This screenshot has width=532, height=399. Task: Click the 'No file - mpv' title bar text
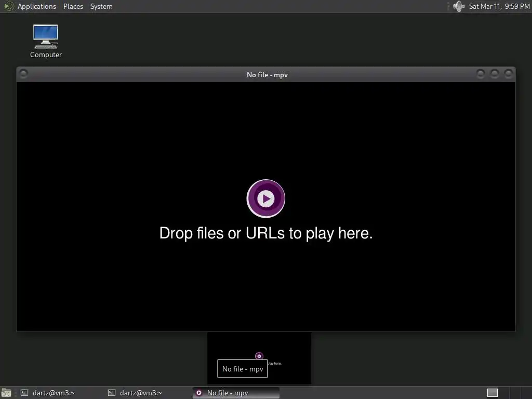point(267,75)
